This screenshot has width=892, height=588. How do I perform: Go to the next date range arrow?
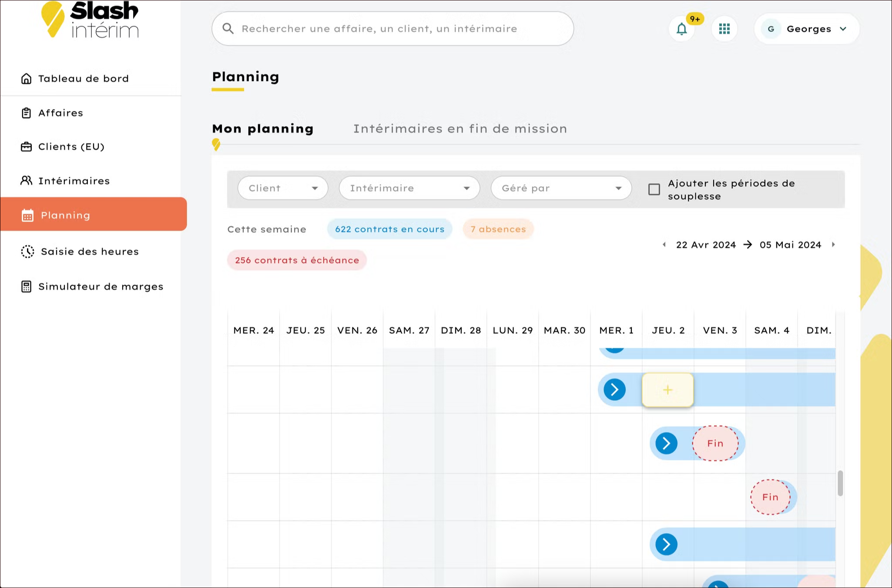[x=833, y=245]
